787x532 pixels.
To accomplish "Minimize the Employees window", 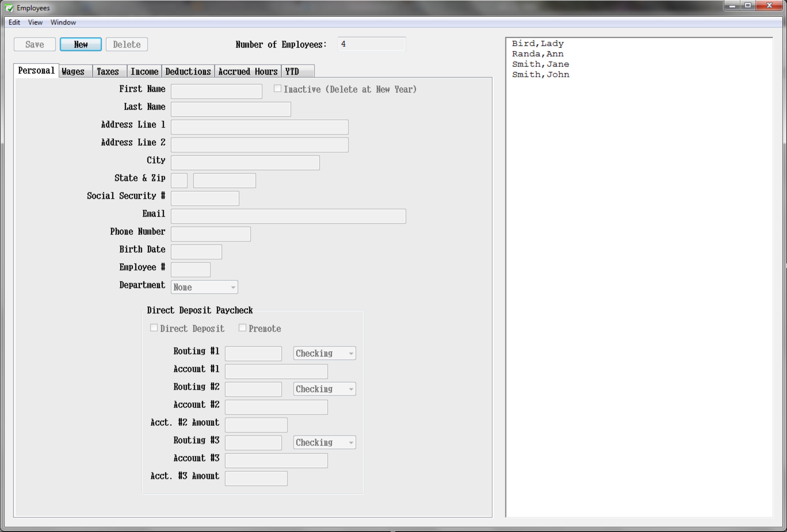I will coord(732,6).
